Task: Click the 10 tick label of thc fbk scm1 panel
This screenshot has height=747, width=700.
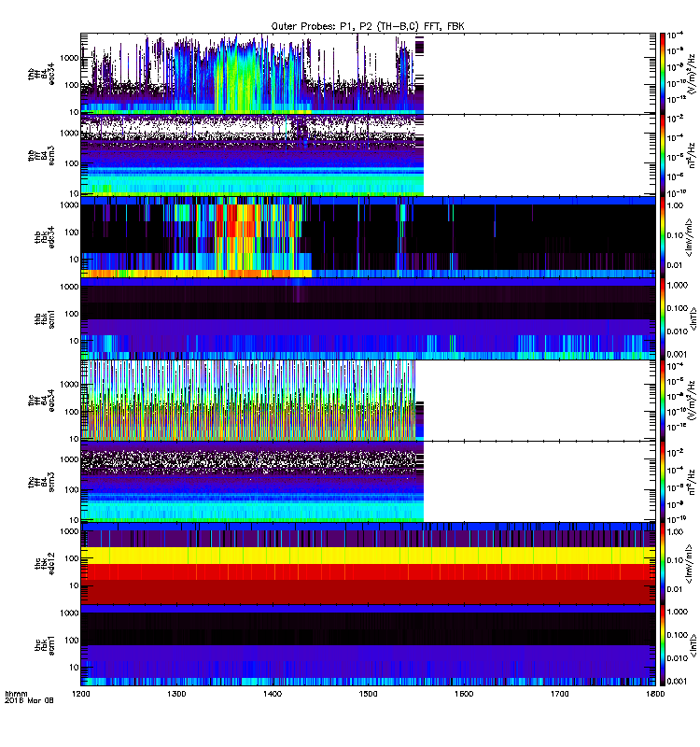Action: [x=74, y=668]
